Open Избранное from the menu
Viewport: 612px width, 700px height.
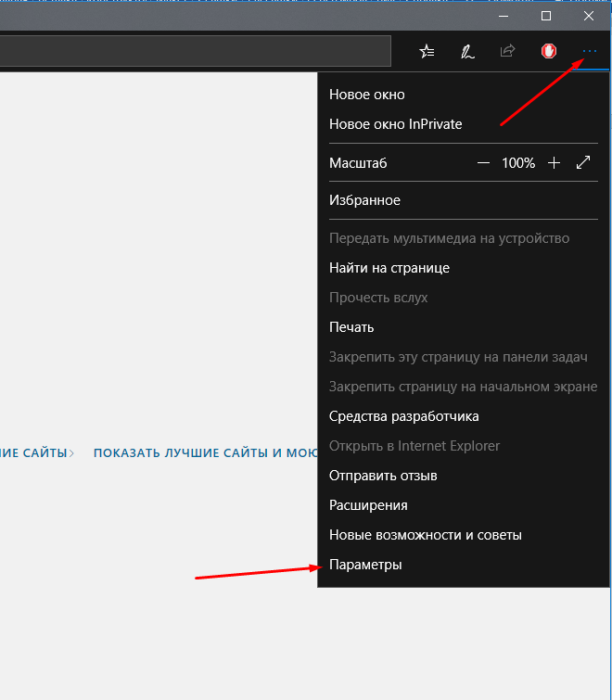pyautogui.click(x=464, y=200)
